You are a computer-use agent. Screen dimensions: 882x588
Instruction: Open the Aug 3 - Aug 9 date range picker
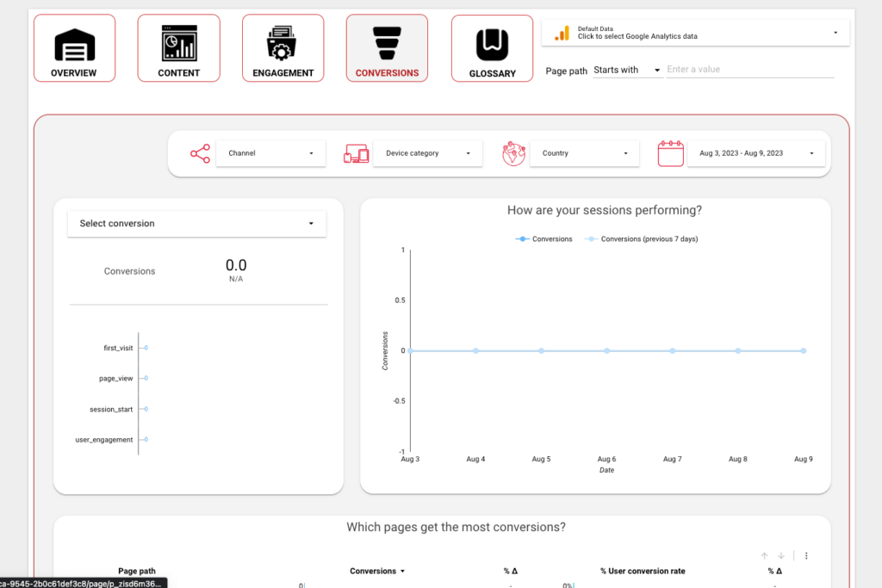(756, 153)
